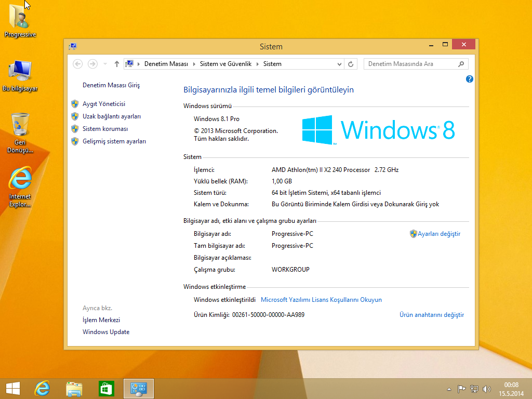
Task: Open Aygıt Yöneticisi link
Action: pos(104,104)
